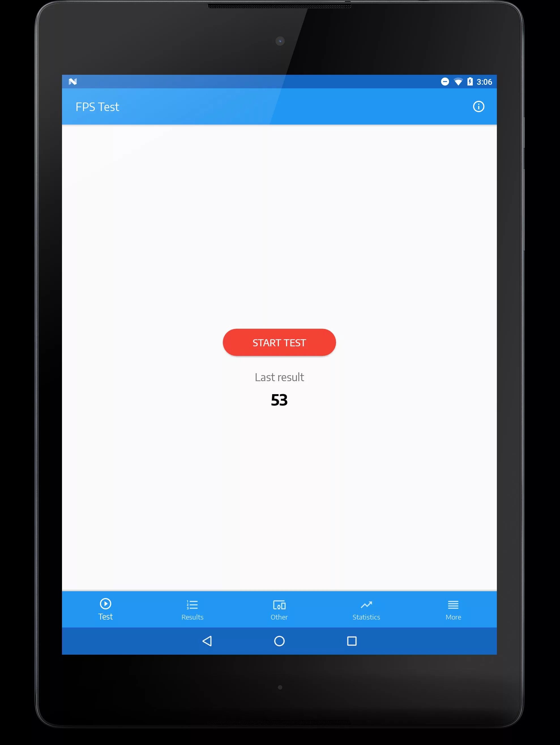Press the START TEST button
The width and height of the screenshot is (560, 745).
[279, 342]
